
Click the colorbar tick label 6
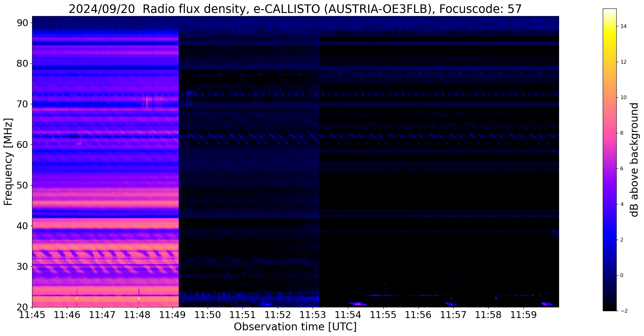621,169
